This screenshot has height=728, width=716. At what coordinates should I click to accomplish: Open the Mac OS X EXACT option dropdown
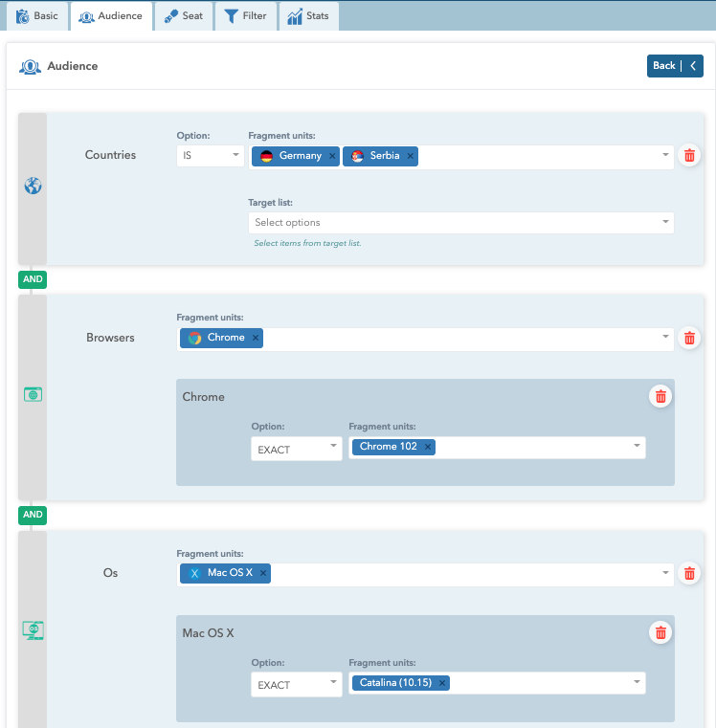[x=296, y=685]
